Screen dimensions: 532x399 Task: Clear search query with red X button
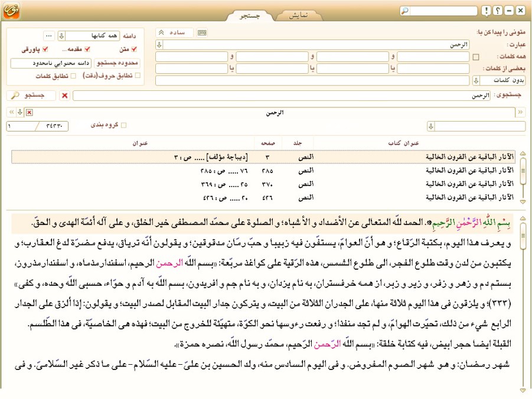(64, 96)
